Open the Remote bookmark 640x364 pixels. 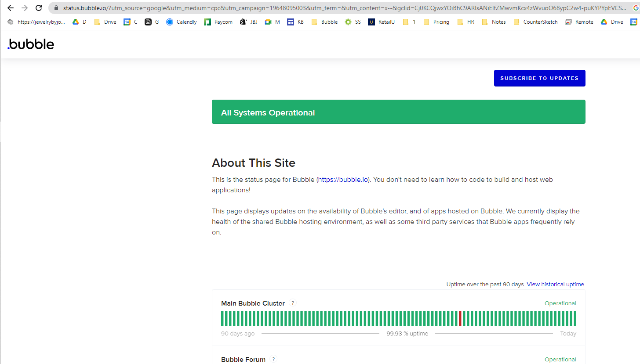click(579, 22)
